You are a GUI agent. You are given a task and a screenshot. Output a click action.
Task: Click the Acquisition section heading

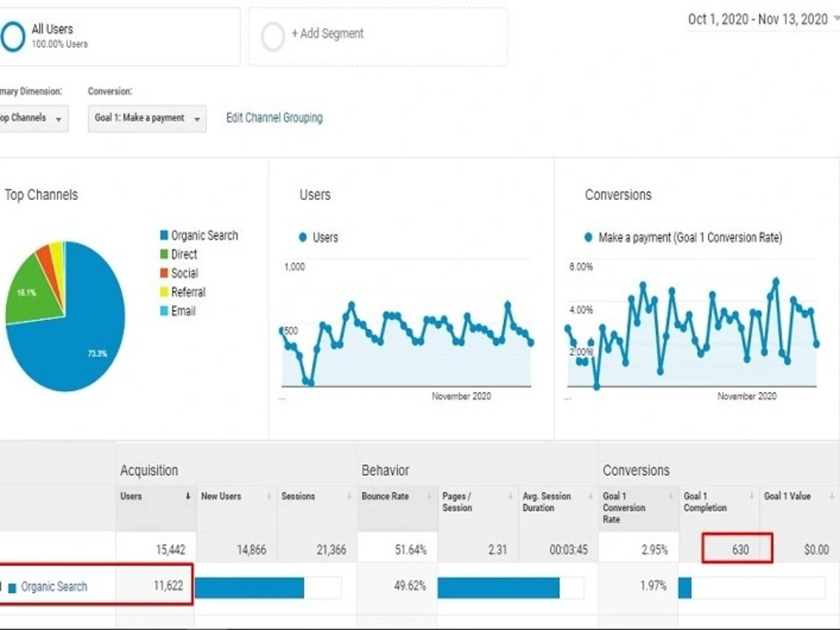pyautogui.click(x=149, y=470)
